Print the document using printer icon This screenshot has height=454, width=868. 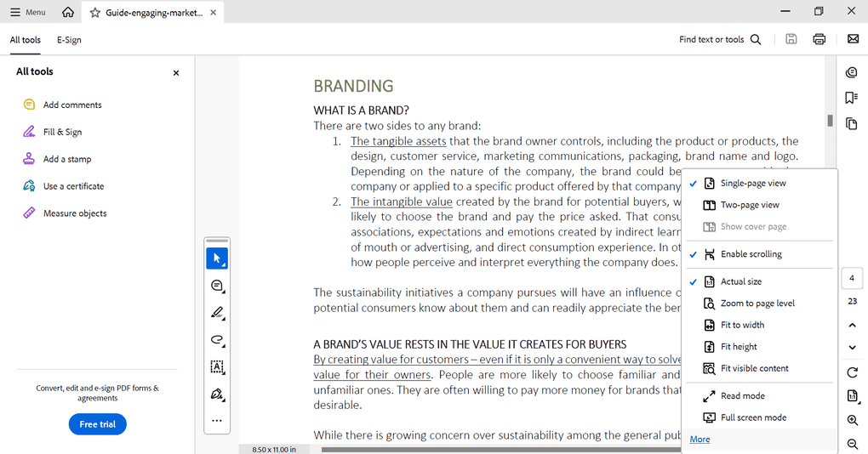click(819, 39)
